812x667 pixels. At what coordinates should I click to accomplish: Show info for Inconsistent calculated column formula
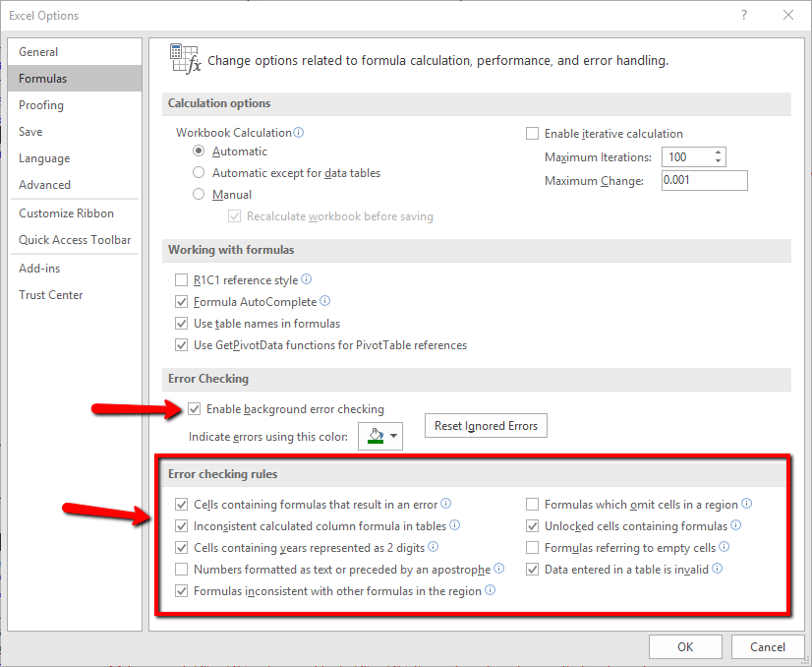coord(454,525)
